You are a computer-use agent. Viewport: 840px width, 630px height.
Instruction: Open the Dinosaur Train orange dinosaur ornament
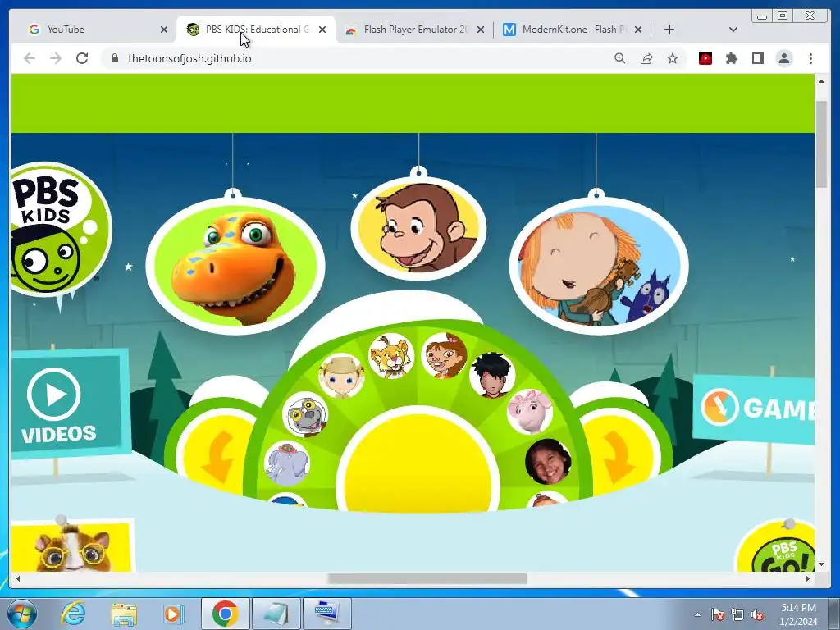[235, 266]
